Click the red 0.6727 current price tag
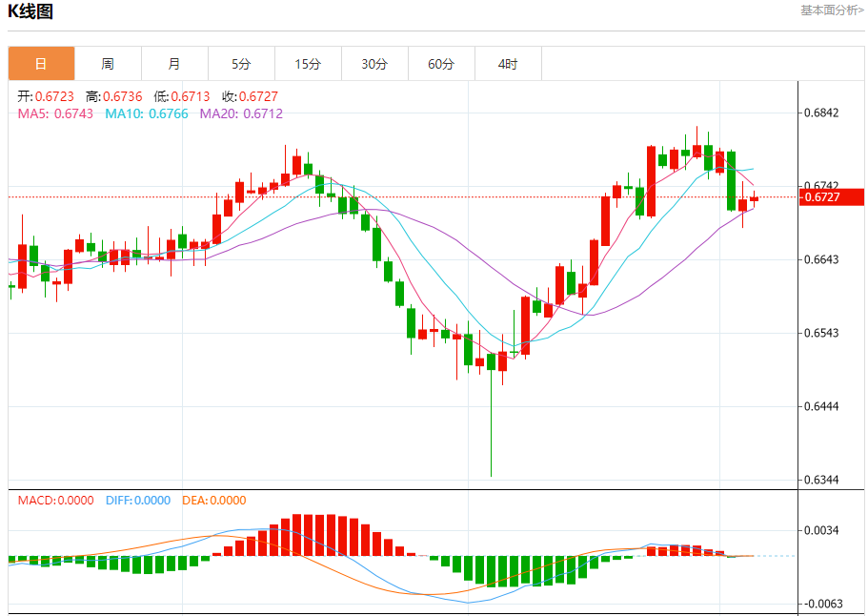Screen dimensions: 868x616 tap(832, 197)
